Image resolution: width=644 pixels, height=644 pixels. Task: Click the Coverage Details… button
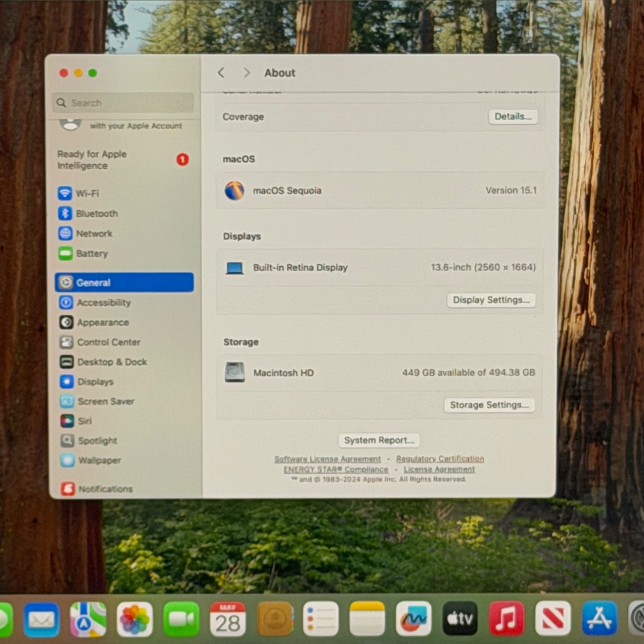pos(513,116)
